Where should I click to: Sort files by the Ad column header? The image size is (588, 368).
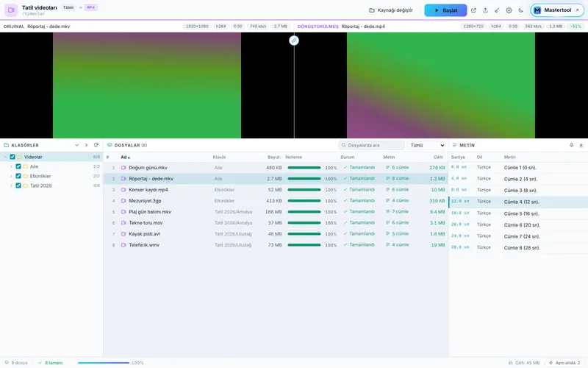125,157
